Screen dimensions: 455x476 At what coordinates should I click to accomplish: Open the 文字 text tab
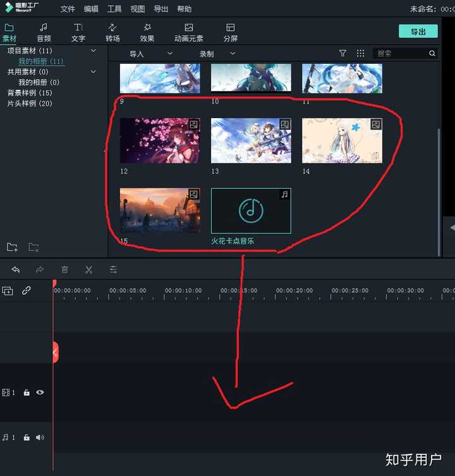pyautogui.click(x=78, y=33)
